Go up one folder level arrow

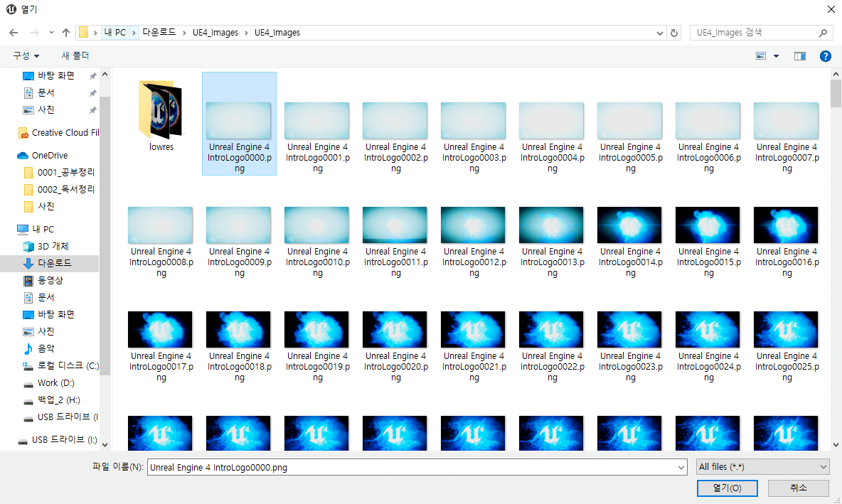(66, 33)
